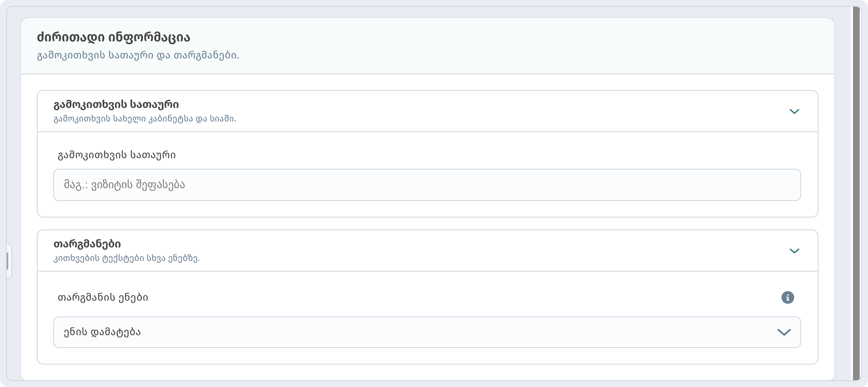Open the info icon beside თარგმანის ენები
Image resolution: width=868 pixels, height=387 pixels.
point(788,297)
